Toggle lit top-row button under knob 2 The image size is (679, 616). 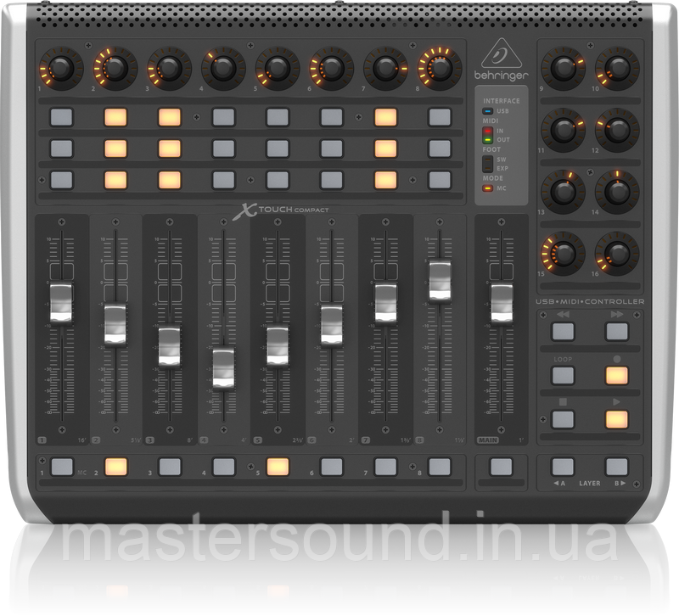click(115, 117)
